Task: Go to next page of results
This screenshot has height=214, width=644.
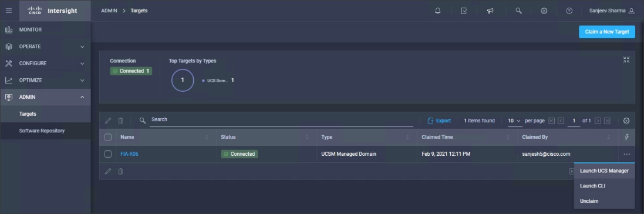Action: (x=598, y=121)
